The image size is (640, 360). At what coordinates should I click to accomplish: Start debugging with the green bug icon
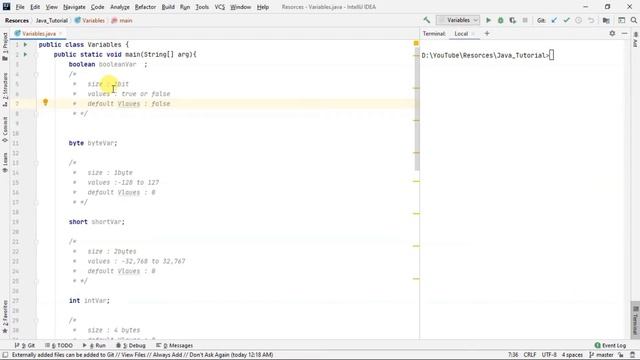[x=500, y=20]
